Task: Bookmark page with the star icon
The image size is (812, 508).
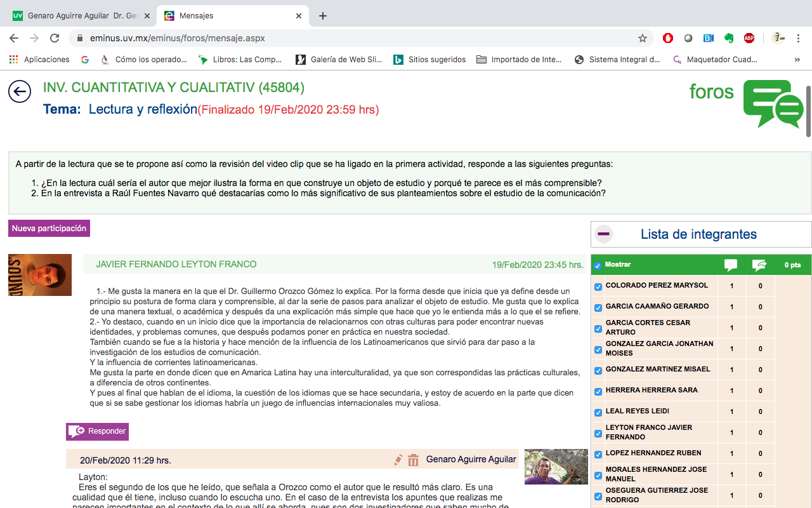Action: 643,38
